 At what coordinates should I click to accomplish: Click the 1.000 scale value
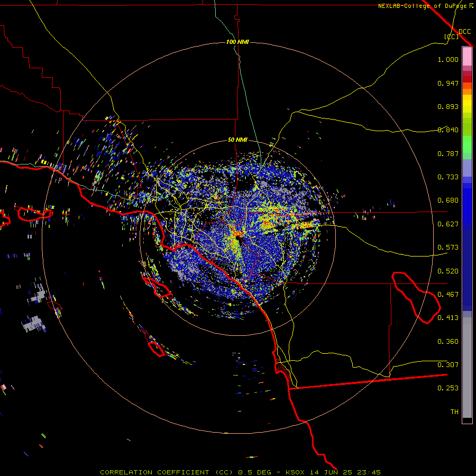[x=448, y=59]
